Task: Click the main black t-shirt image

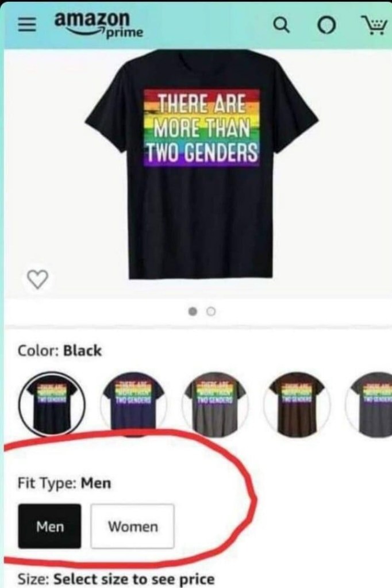Action: 202,165
